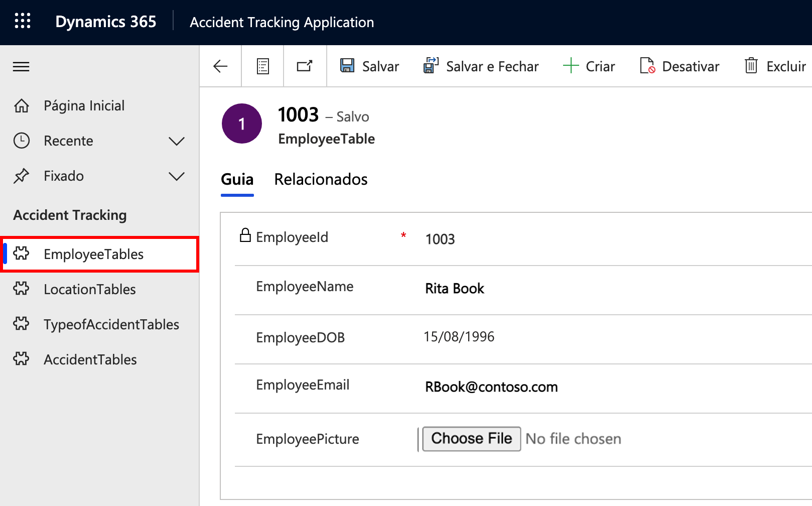
Task: Click the back arrow in command bar
Action: coord(220,66)
